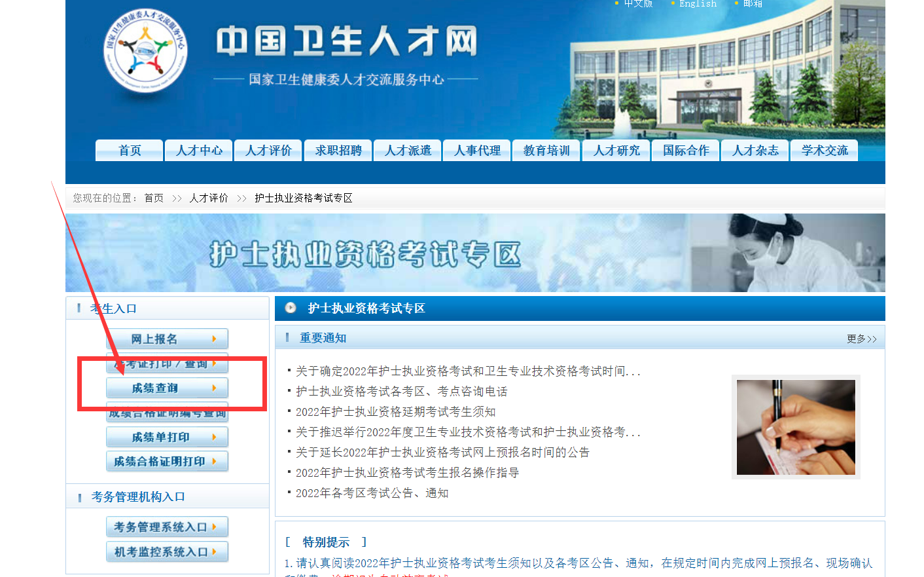924x577 pixels.
Task: Open the 邮箱 link at top
Action: [x=753, y=4]
